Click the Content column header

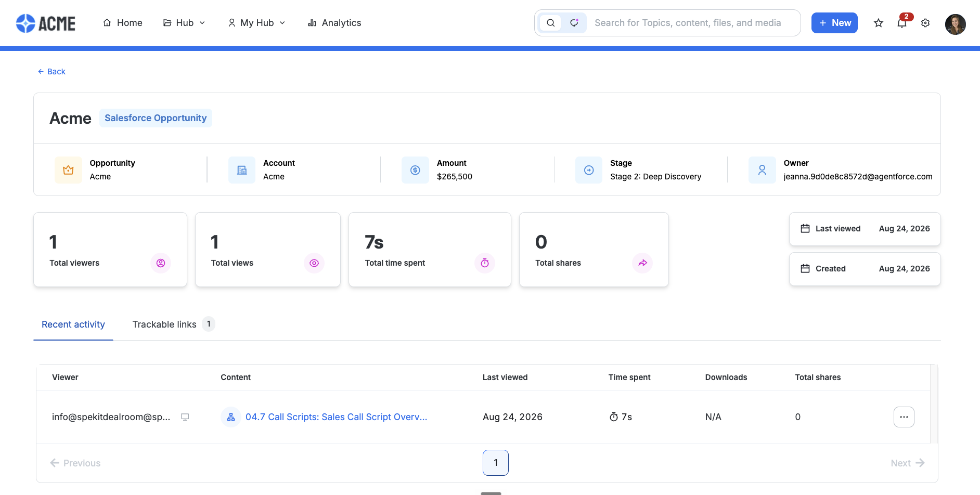click(x=236, y=377)
